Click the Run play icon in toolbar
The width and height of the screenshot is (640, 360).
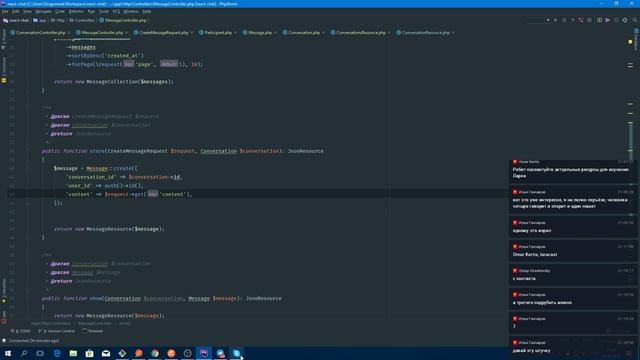[556, 20]
